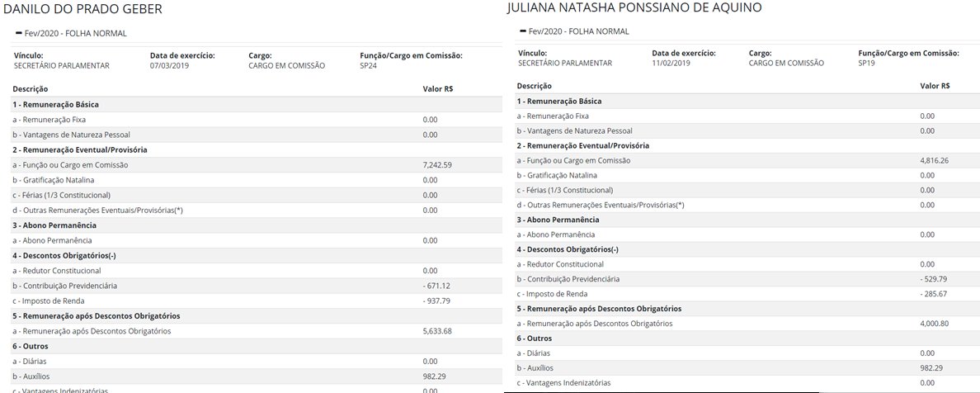This screenshot has height=393, width=980.
Task: Click Danilo's value 7,242.59
Action: click(438, 165)
